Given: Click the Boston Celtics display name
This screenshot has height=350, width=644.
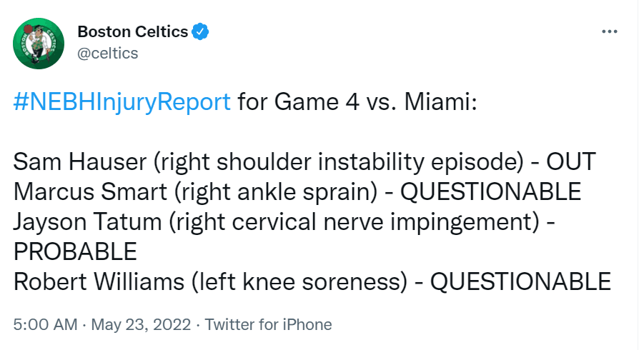Looking at the screenshot, I should pyautogui.click(x=133, y=31).
